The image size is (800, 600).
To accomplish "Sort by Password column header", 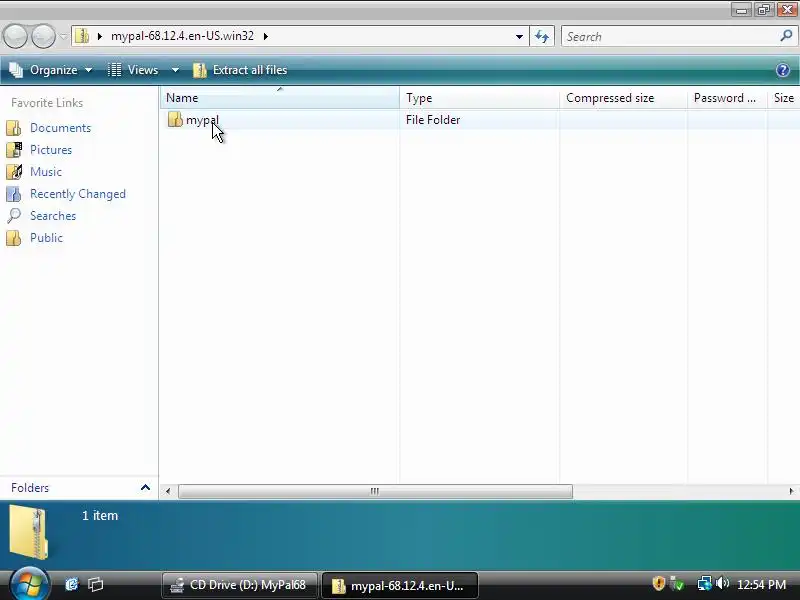I will click(727, 98).
